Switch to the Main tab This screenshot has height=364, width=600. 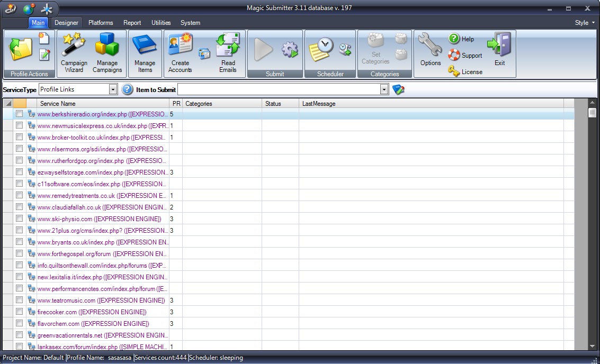click(x=38, y=23)
